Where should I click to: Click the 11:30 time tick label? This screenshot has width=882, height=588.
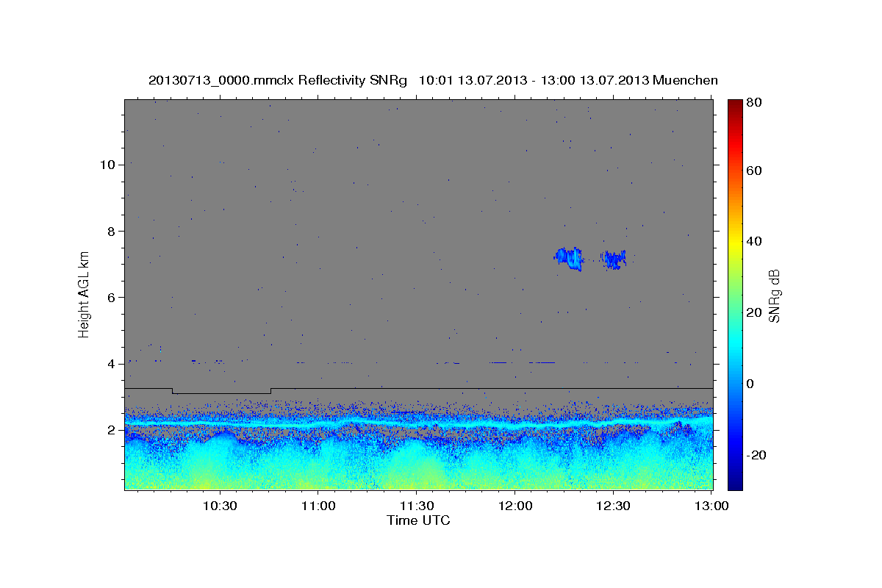(416, 506)
